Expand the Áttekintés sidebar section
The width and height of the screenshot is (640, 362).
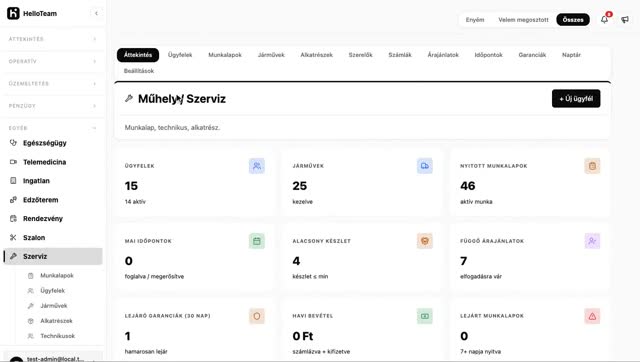click(x=52, y=39)
